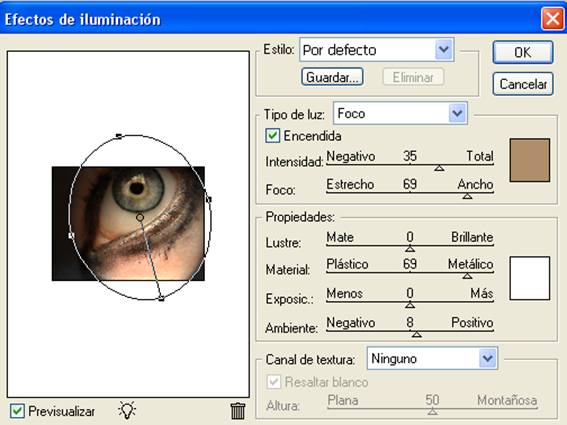
Task: Click the Guardar button
Action: coord(332,77)
